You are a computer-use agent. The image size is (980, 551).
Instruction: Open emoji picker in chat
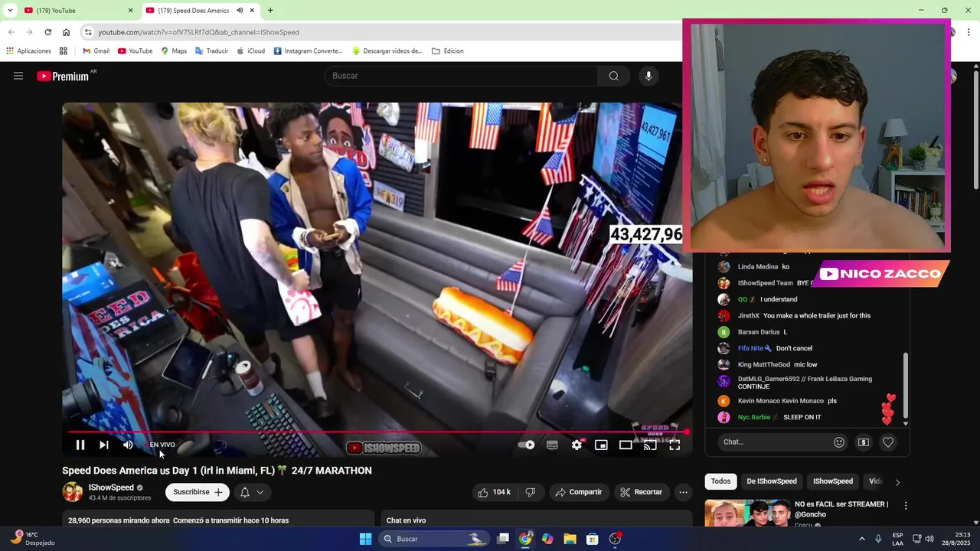pyautogui.click(x=839, y=442)
